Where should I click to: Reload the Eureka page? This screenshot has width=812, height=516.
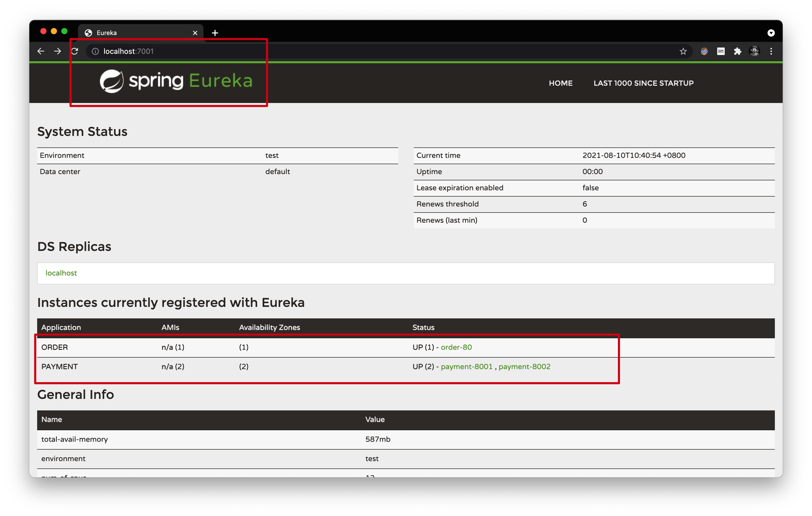75,51
